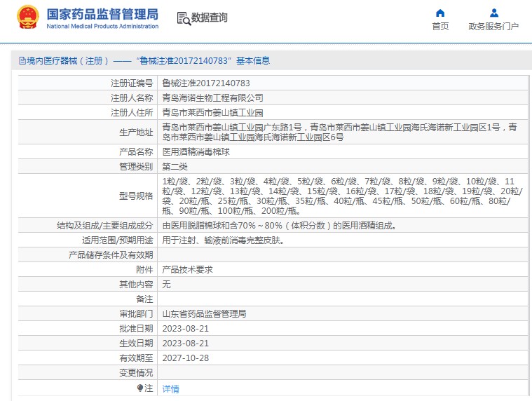Click the 审批部门 row label
The width and height of the screenshot is (532, 401).
(136, 314)
